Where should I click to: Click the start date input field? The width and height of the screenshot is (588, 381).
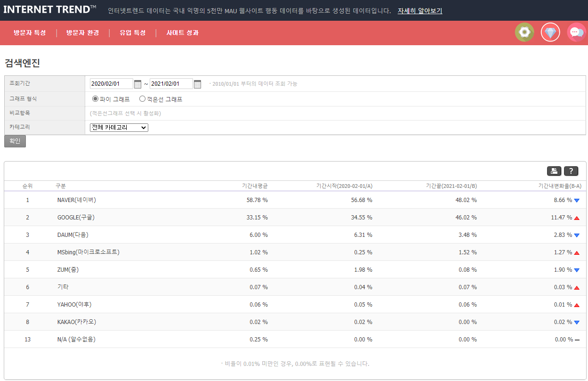tap(111, 83)
